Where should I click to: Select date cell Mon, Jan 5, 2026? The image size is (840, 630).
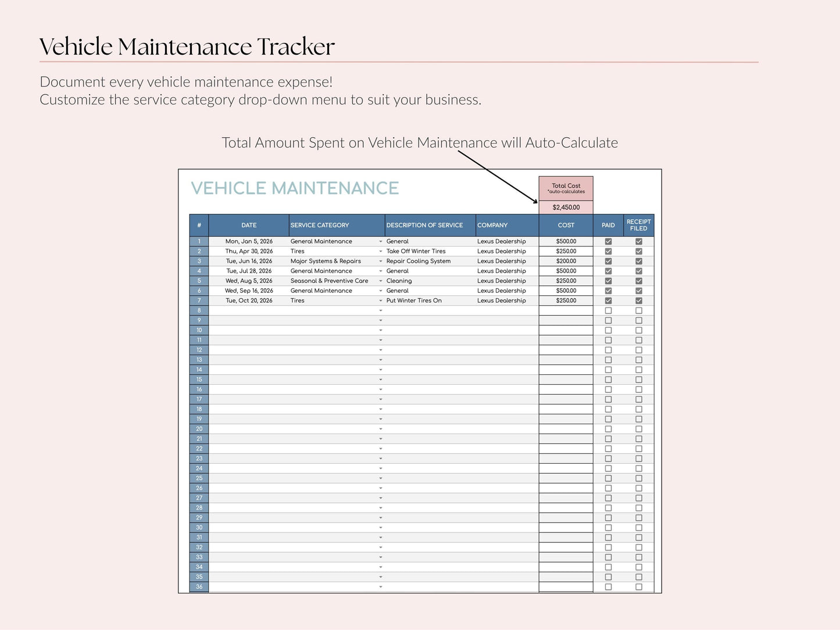point(249,241)
